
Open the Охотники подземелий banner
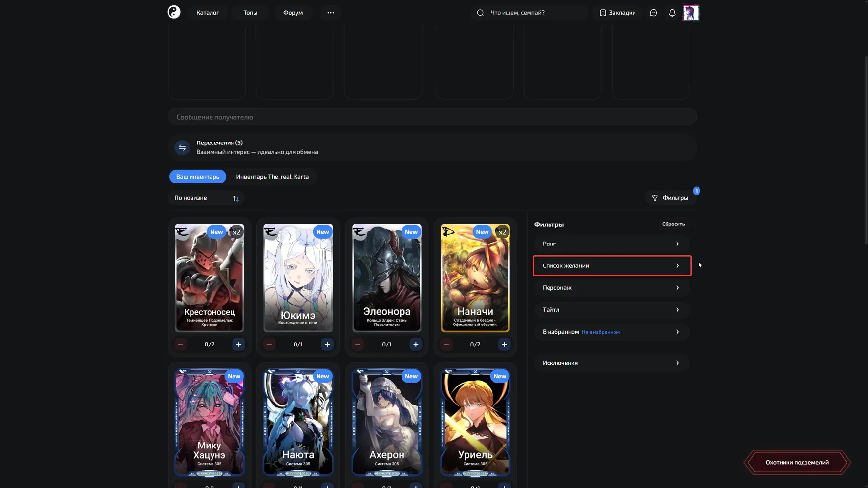[797, 463]
